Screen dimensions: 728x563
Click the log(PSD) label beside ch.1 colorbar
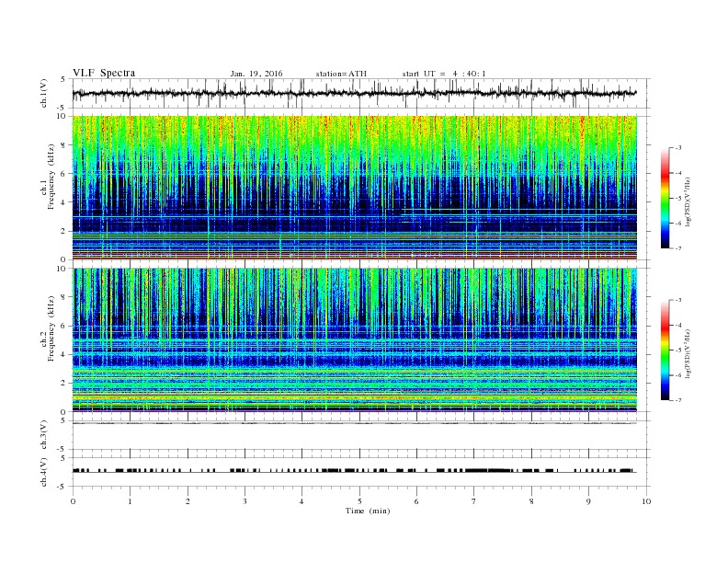click(688, 201)
